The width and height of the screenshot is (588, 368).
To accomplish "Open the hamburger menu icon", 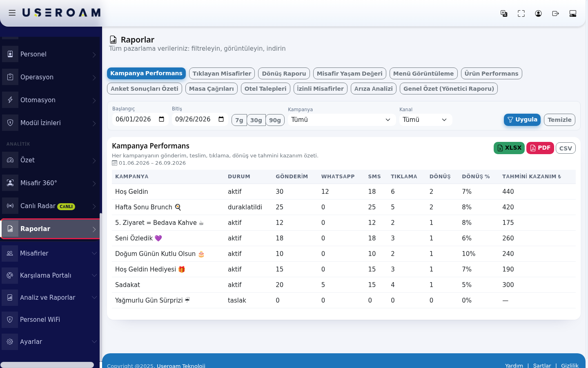I will [x=12, y=13].
